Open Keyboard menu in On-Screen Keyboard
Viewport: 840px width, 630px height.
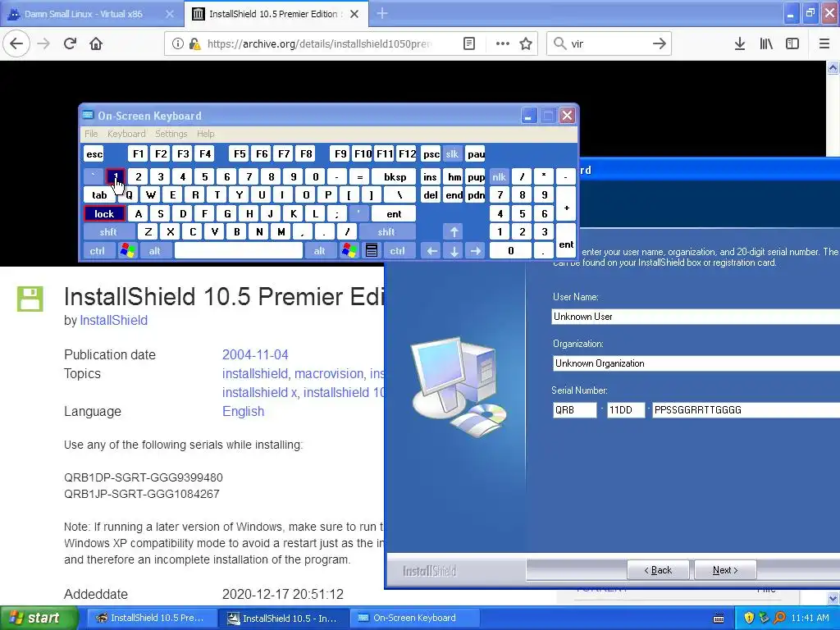126,134
